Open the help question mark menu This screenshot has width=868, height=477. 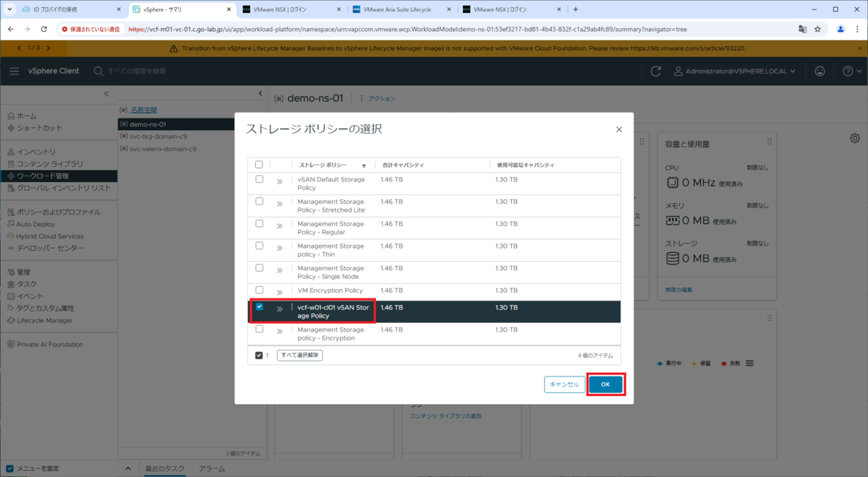[x=851, y=71]
